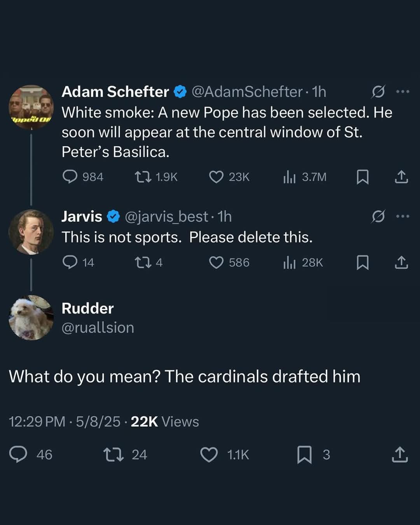This screenshot has width=420, height=525.
Task: Open more options menu on Schefter tweet
Action: tap(402, 92)
